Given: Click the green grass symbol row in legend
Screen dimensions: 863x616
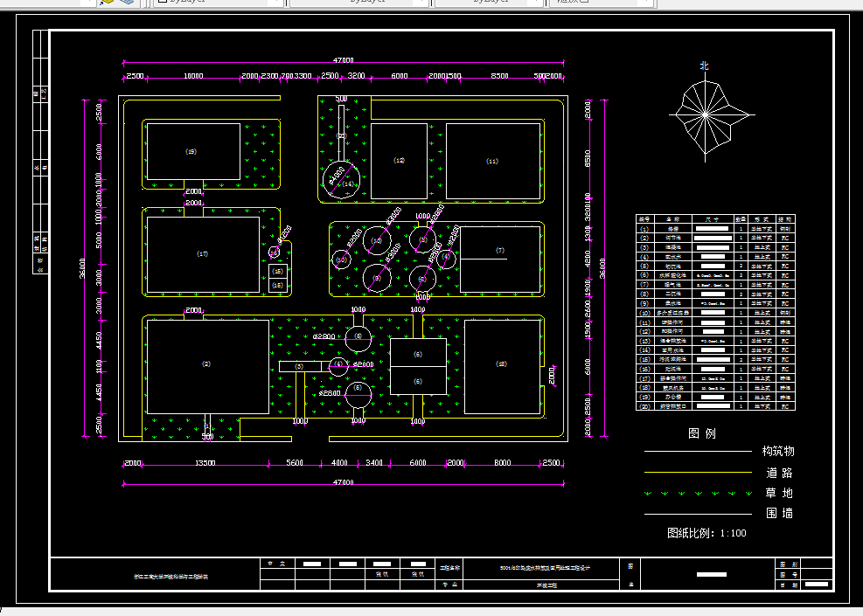Looking at the screenshot, I should 698,494.
